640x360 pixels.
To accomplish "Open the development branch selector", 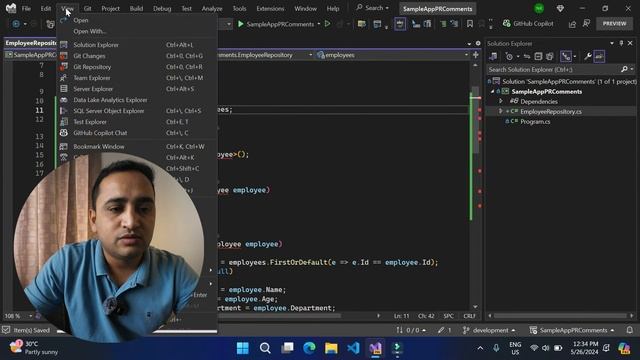I will coord(489,330).
